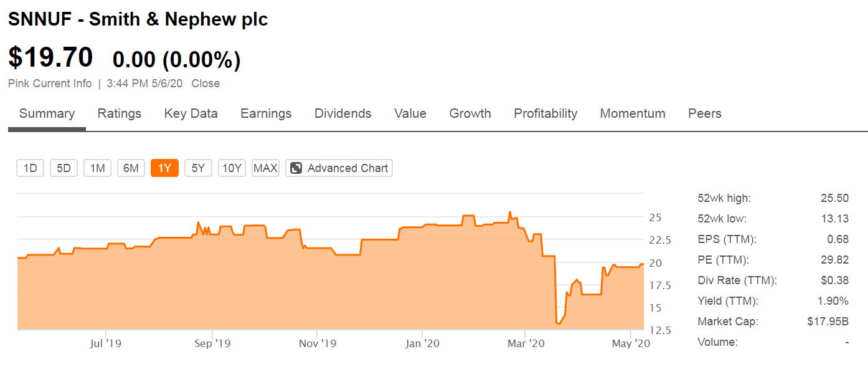This screenshot has width=868, height=377.
Task: Switch to the Momentum tab
Action: 633,113
